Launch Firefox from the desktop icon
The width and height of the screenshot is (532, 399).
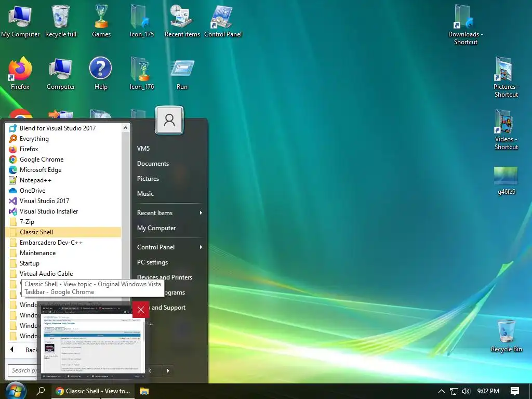pos(20,74)
